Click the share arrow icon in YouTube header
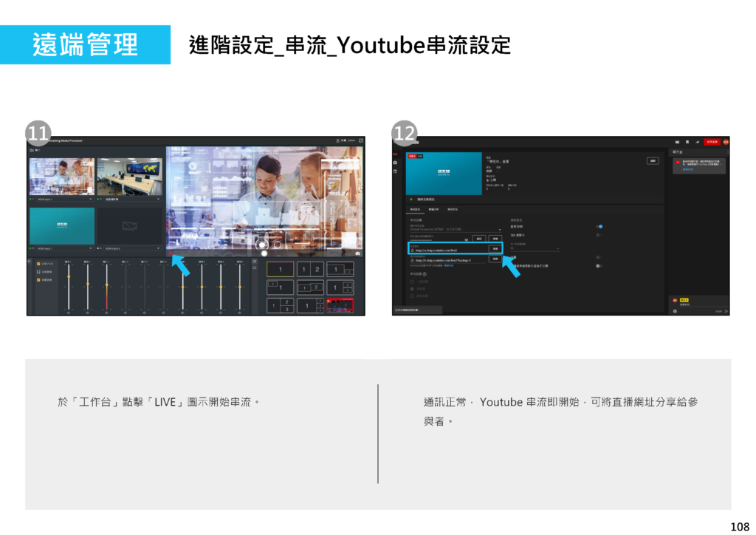 coord(698,141)
